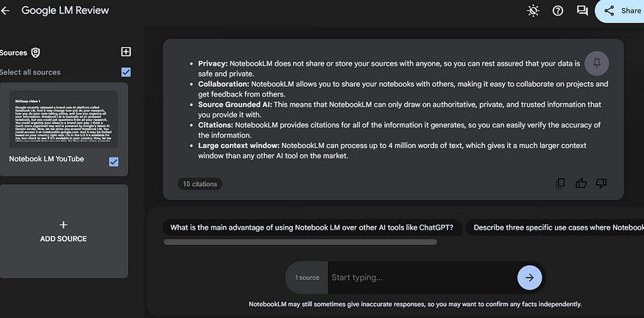644x318 pixels.
Task: Copy the response with the copy icon
Action: click(560, 183)
